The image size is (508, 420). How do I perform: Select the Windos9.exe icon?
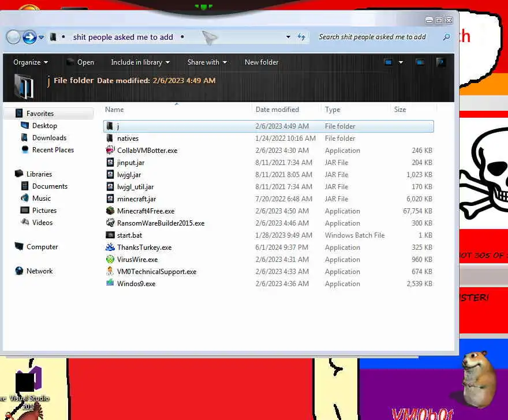pyautogui.click(x=110, y=284)
